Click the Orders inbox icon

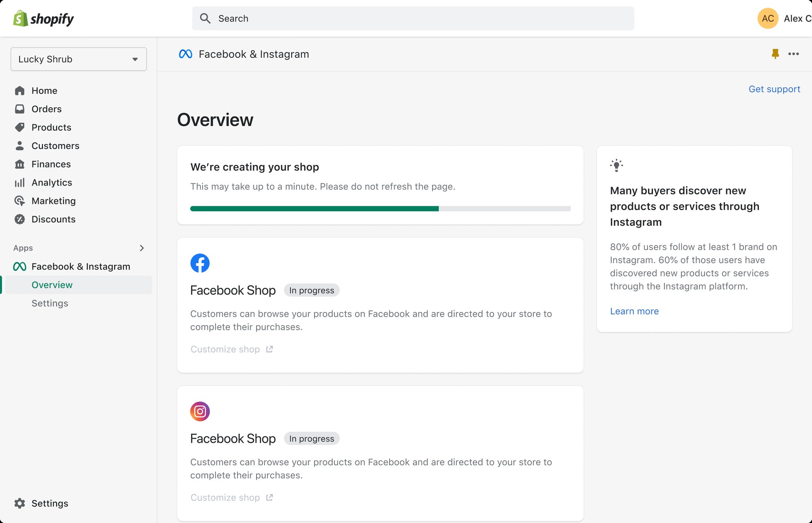pyautogui.click(x=19, y=109)
